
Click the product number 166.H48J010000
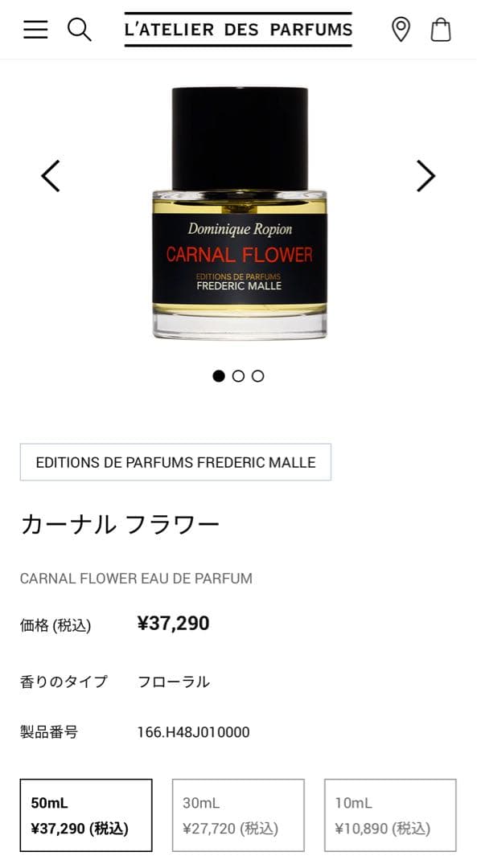click(193, 732)
